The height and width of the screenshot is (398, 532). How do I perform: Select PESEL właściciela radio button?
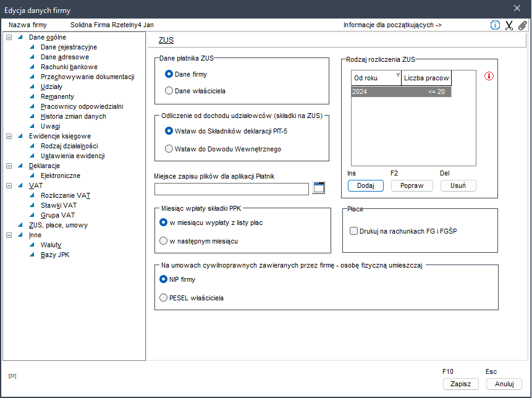tap(163, 298)
